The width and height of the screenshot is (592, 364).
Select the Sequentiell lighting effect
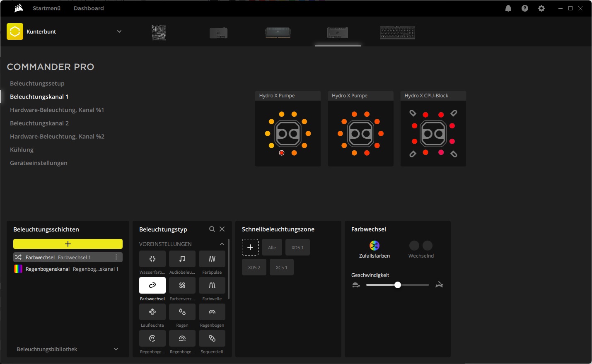[x=212, y=338]
